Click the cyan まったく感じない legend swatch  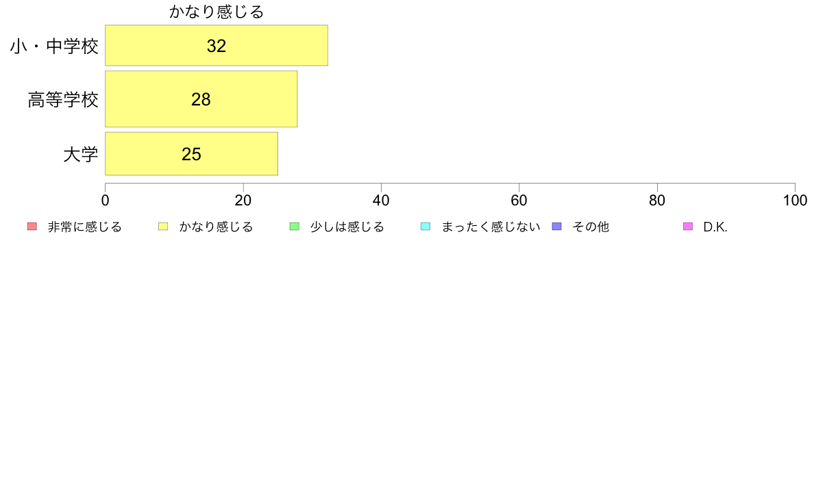pyautogui.click(x=425, y=226)
